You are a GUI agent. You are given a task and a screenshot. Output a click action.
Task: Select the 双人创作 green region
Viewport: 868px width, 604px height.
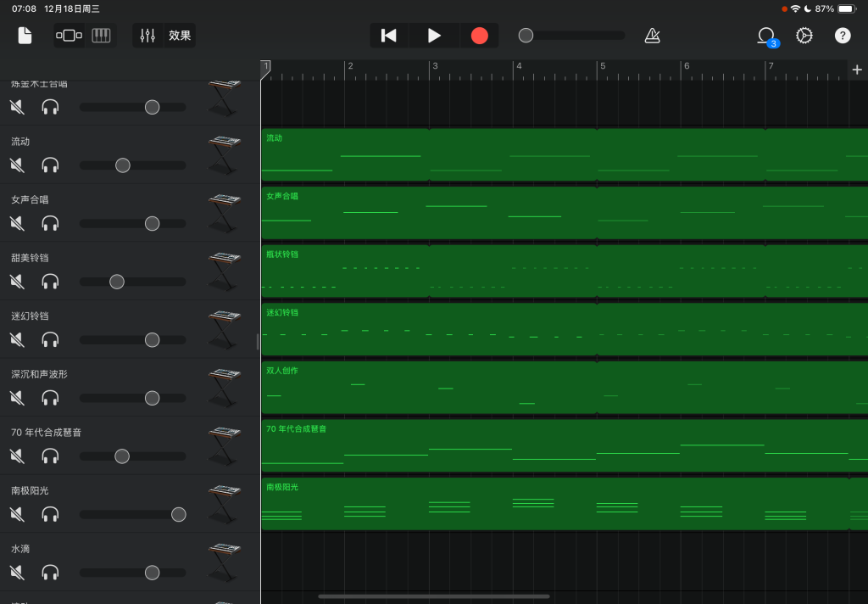coord(565,388)
